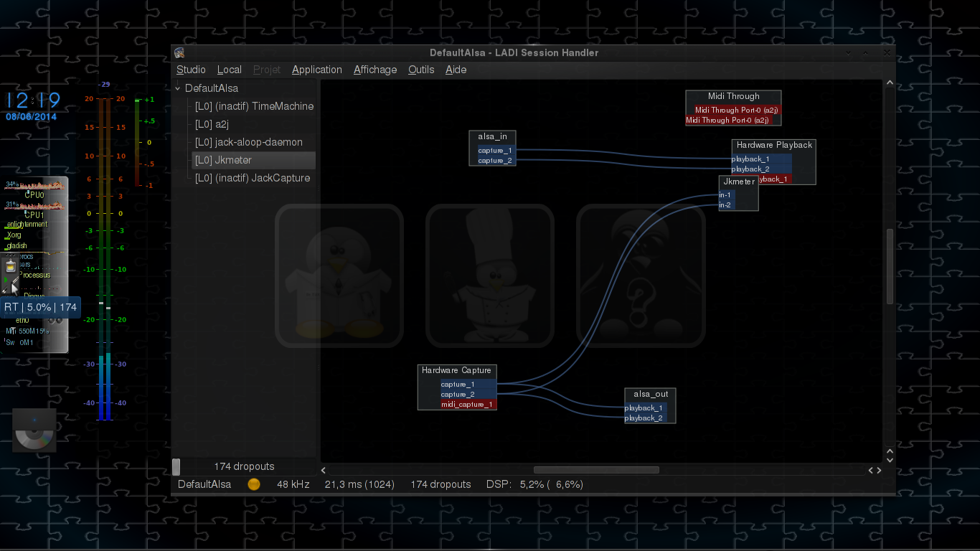Click the 21,3 ms (1024) latency readout
Image resolution: width=980 pixels, height=551 pixels.
(359, 484)
